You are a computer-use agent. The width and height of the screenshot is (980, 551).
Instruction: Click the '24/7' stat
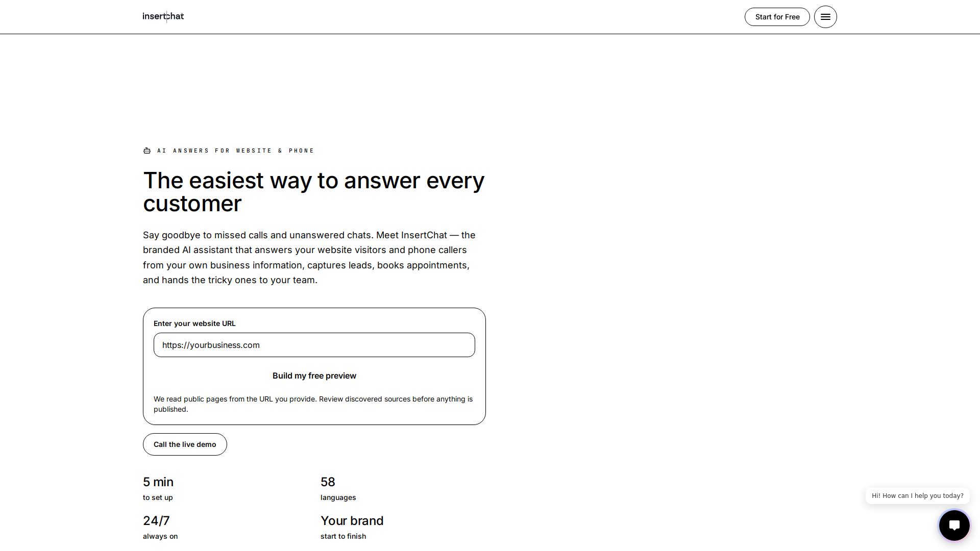tap(156, 521)
